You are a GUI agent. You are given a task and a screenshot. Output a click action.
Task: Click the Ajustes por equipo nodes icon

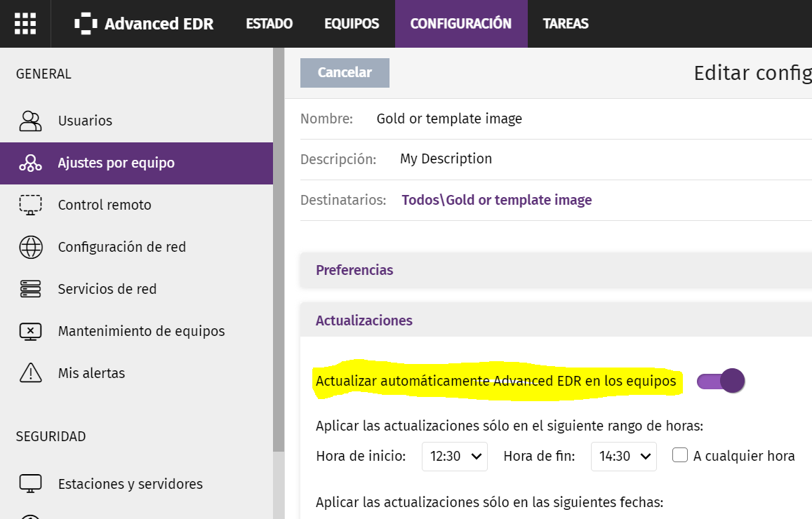click(31, 163)
